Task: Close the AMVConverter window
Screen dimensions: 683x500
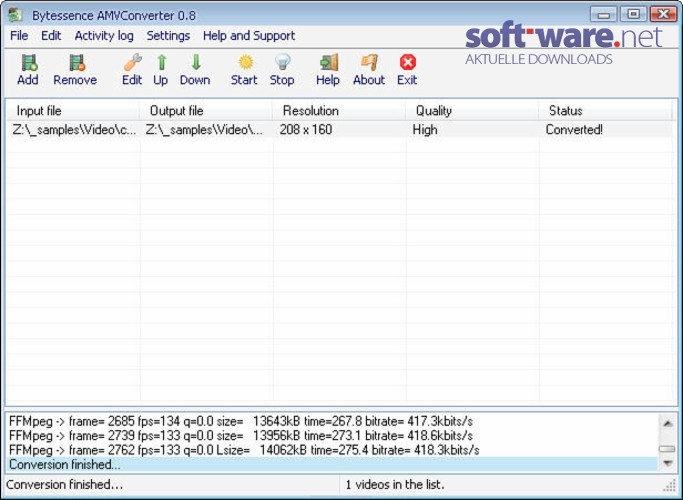Action: click(x=663, y=14)
